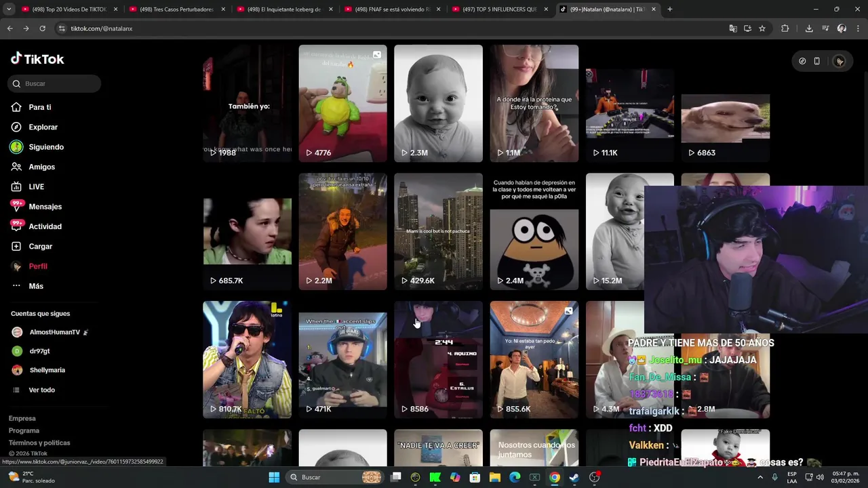
Task: Open the video with 685.7K views
Action: pos(247,232)
